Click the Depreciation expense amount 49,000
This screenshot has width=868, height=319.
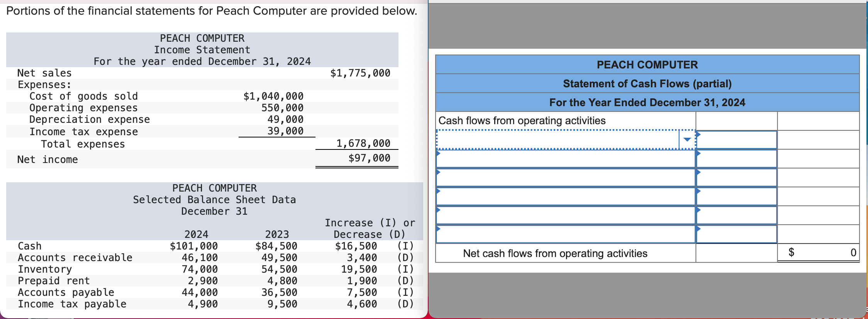click(285, 119)
